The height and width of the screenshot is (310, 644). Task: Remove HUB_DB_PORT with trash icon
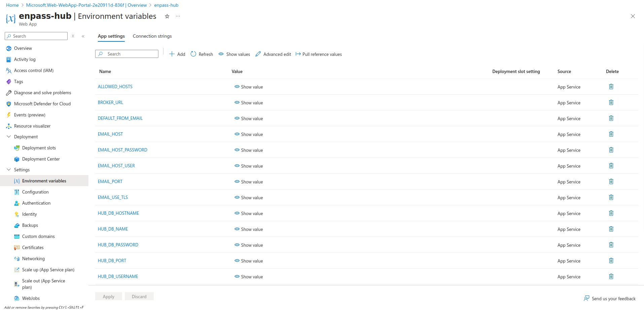click(x=611, y=261)
